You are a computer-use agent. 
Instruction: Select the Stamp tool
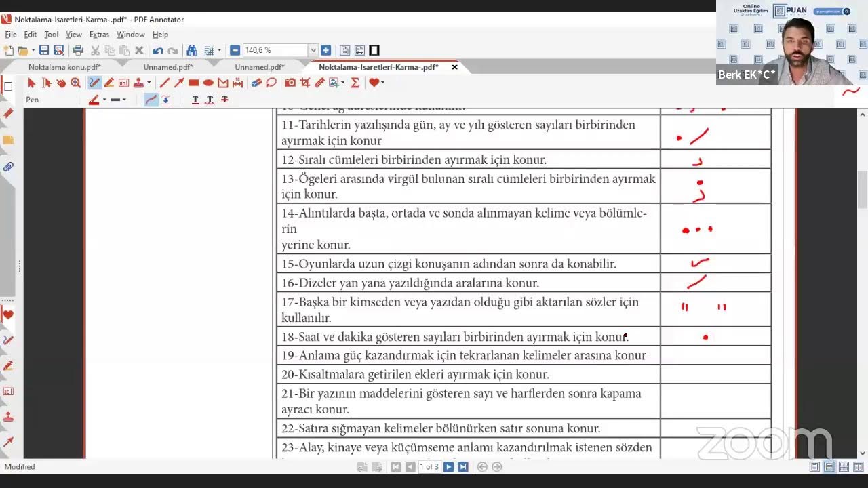pos(138,83)
